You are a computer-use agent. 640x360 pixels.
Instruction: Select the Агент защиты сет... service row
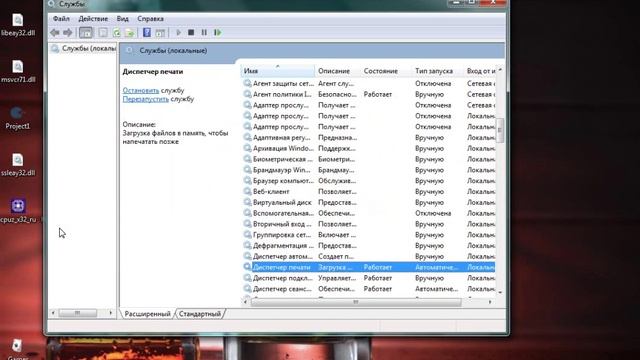(368, 84)
